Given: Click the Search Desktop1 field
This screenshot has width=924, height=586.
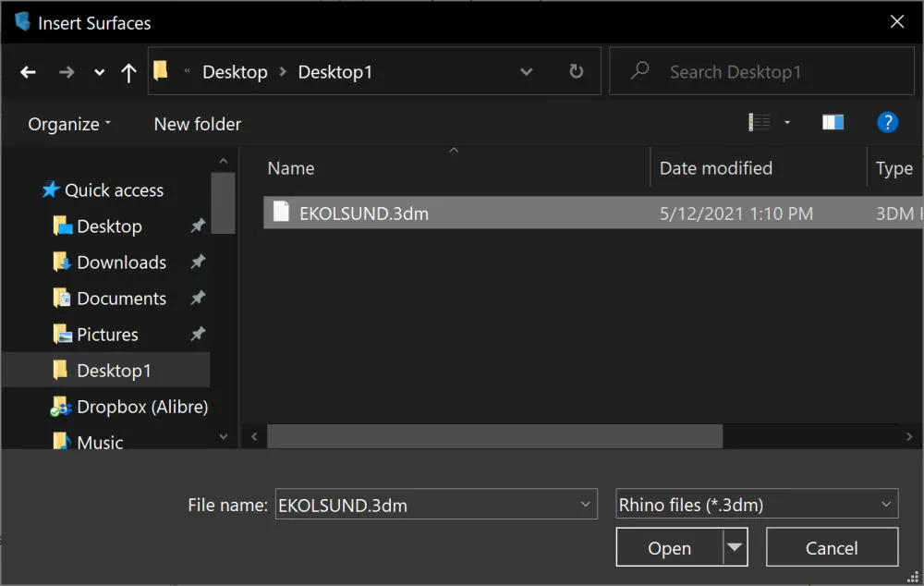Looking at the screenshot, I should click(x=761, y=71).
